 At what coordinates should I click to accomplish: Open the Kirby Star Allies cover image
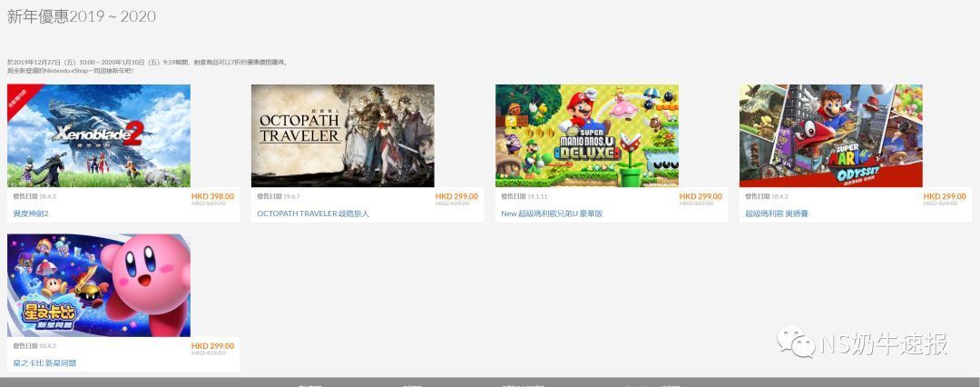[99, 285]
